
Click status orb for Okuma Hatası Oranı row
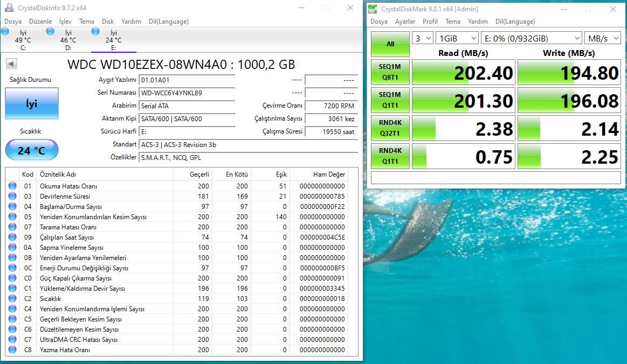click(12, 186)
